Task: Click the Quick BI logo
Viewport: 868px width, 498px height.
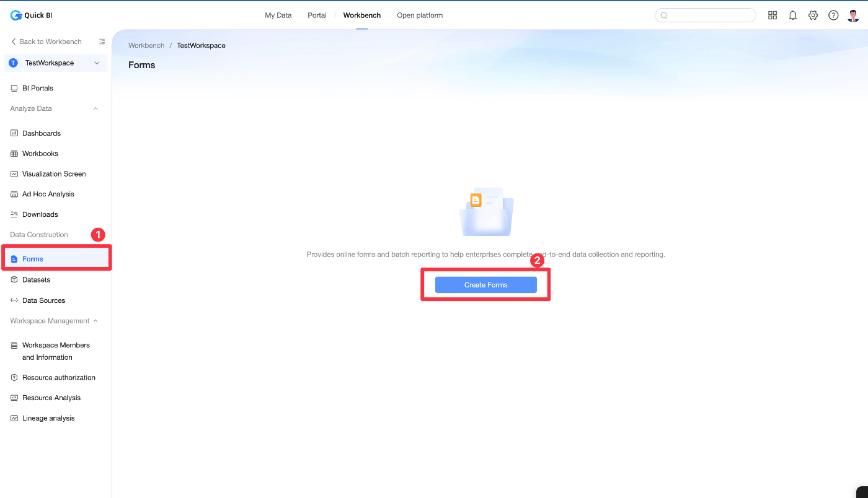Action: coord(31,15)
